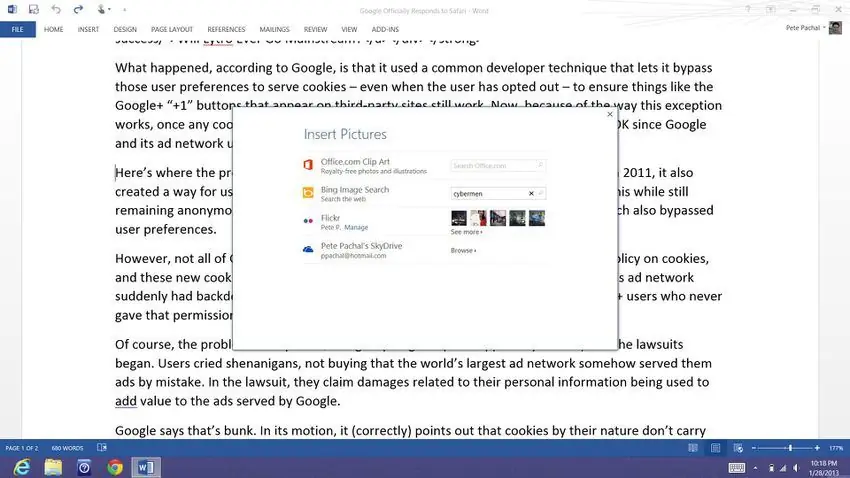This screenshot has width=850, height=478.
Task: Click See more under Flickr photos
Action: pyautogui.click(x=466, y=232)
